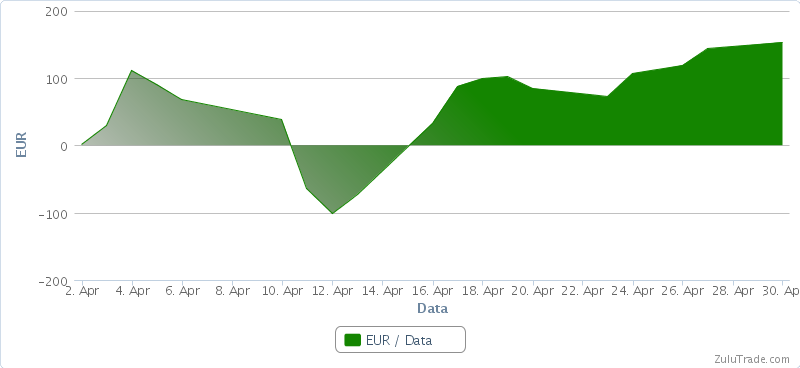Click the 'Data' x-axis title

(x=433, y=308)
